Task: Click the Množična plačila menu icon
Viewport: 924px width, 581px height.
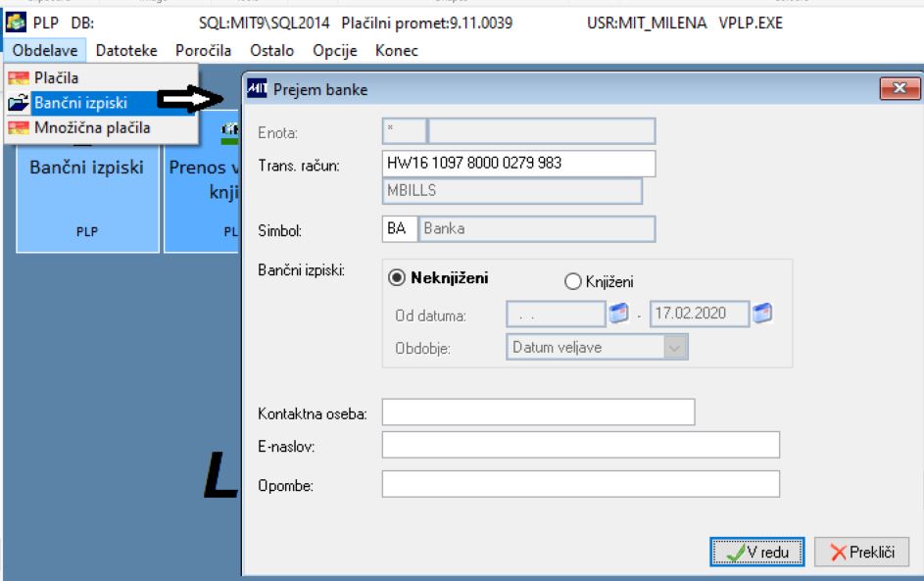Action: (19, 128)
